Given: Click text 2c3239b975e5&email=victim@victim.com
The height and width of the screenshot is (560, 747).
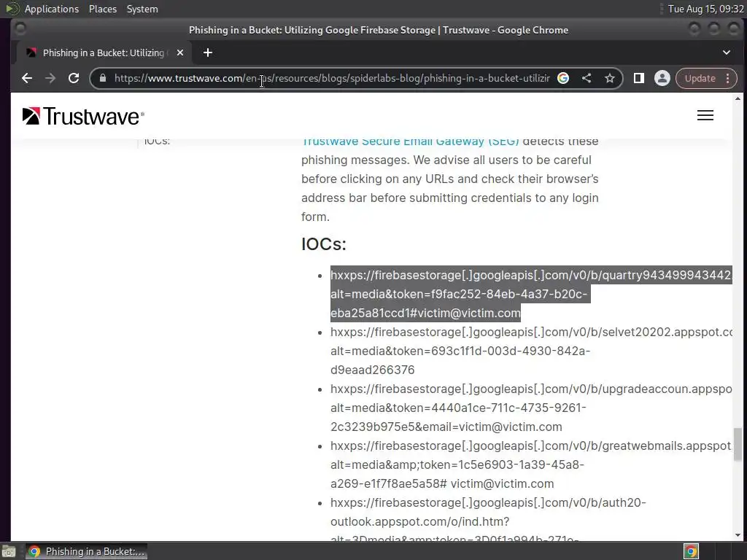Looking at the screenshot, I should coord(446,427).
